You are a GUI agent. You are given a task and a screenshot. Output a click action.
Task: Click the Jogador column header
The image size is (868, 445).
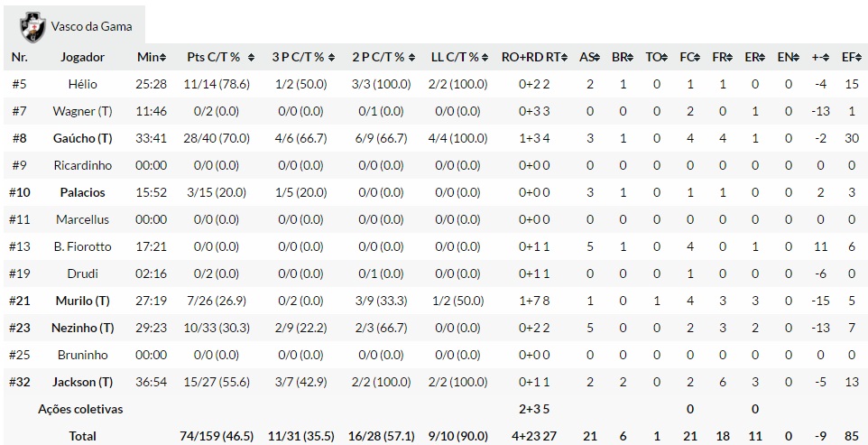(x=83, y=57)
